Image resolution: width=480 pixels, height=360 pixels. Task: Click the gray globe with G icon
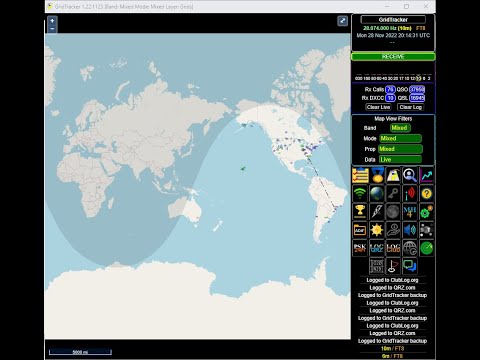pyautogui.click(x=410, y=248)
